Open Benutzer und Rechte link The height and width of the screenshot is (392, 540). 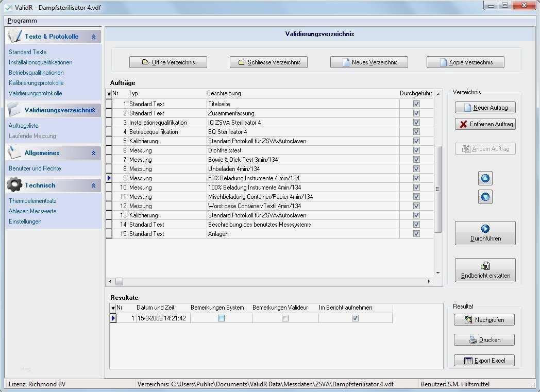click(x=35, y=168)
